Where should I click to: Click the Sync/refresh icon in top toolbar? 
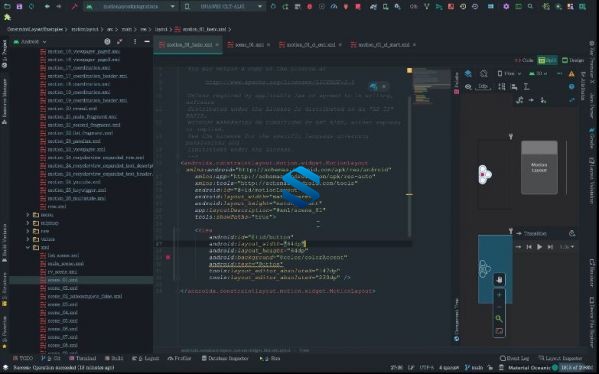(31, 6)
